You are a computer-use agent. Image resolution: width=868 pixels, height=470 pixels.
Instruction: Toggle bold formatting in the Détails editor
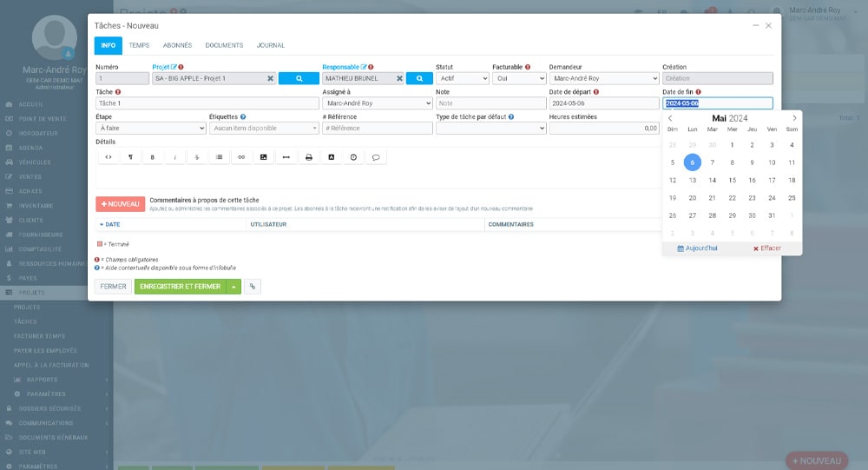[x=153, y=157]
